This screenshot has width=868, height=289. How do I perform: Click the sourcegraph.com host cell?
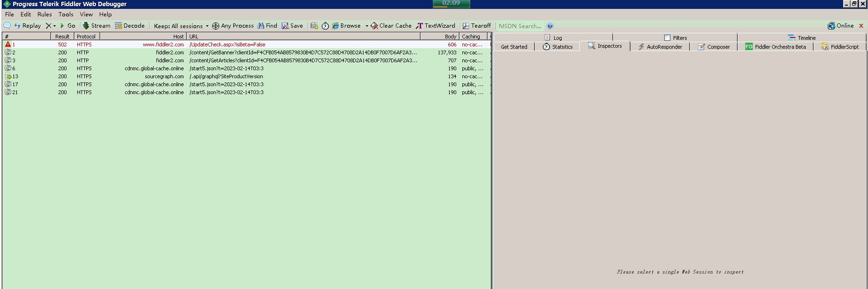tap(164, 76)
